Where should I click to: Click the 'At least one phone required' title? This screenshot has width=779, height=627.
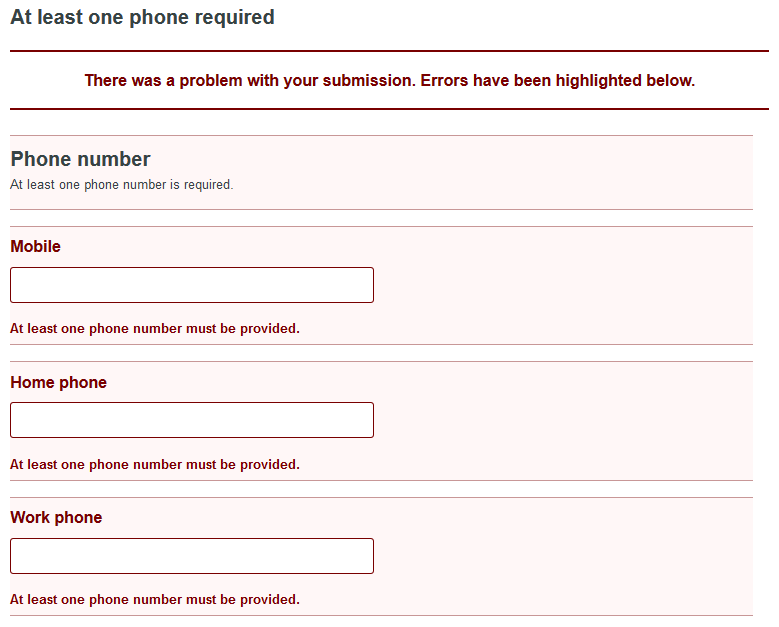pos(142,17)
